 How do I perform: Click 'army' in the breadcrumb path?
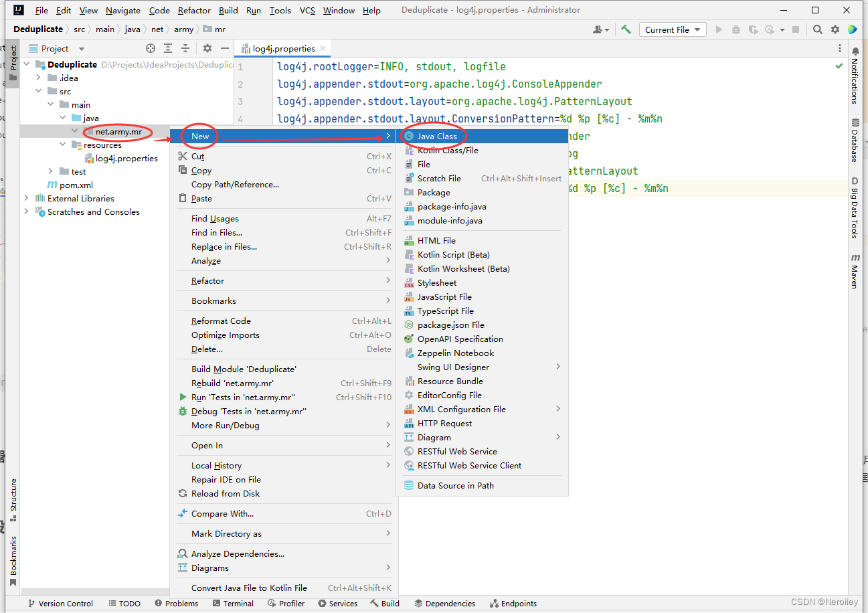point(183,29)
